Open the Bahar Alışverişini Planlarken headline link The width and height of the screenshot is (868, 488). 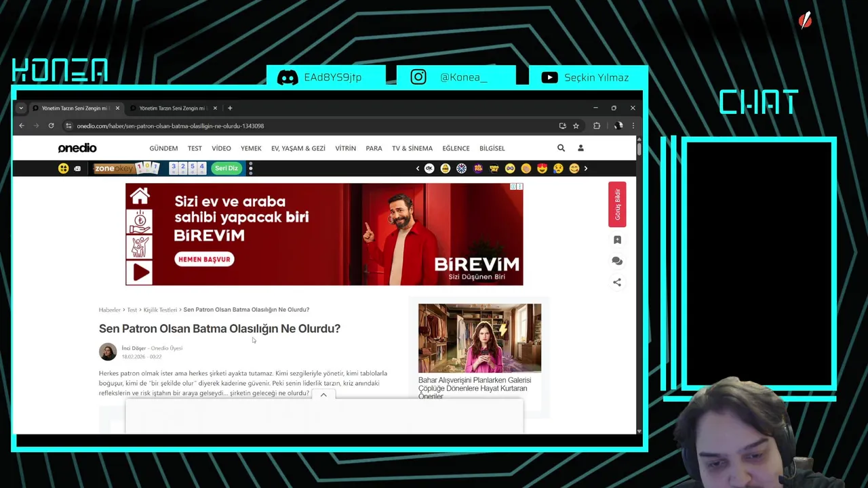[475, 388]
